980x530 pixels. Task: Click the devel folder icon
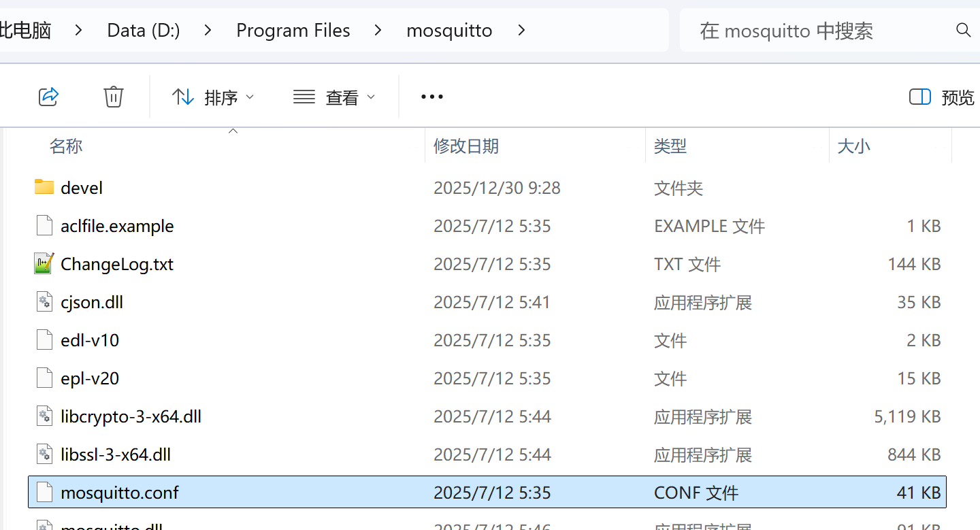[x=44, y=187]
